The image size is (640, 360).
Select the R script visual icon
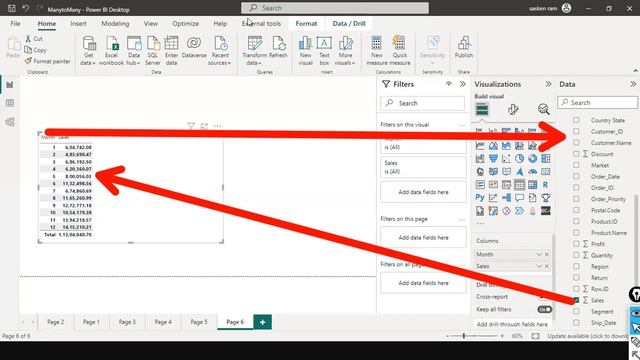click(x=545, y=184)
